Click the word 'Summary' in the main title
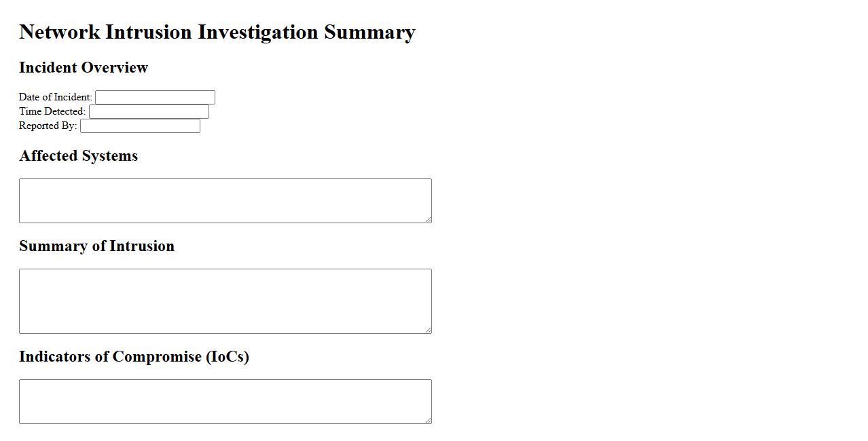 [x=369, y=32]
